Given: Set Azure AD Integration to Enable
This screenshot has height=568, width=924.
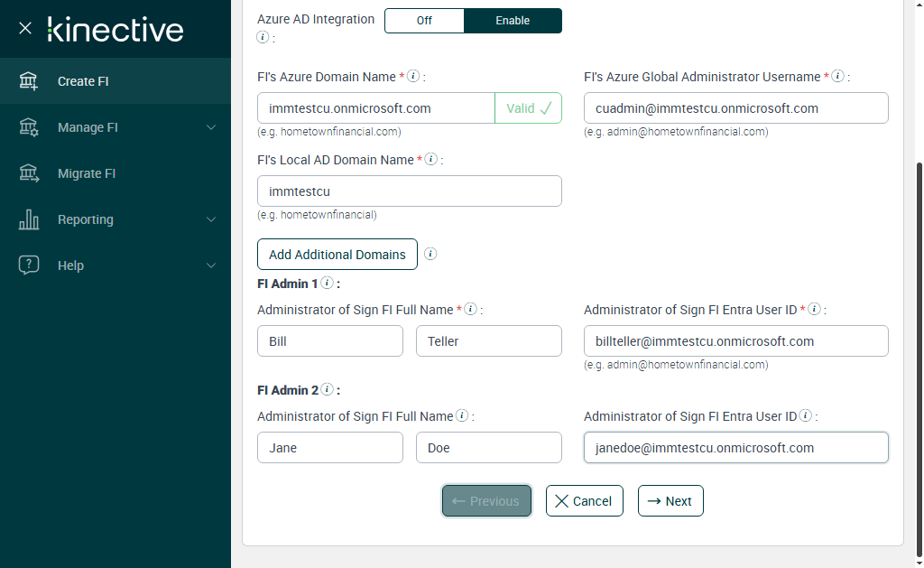Looking at the screenshot, I should pos(513,21).
